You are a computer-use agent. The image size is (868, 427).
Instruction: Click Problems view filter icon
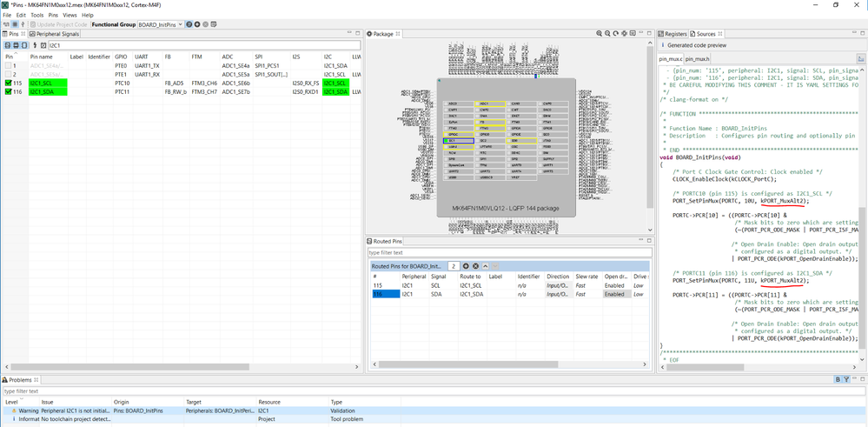[x=846, y=379]
